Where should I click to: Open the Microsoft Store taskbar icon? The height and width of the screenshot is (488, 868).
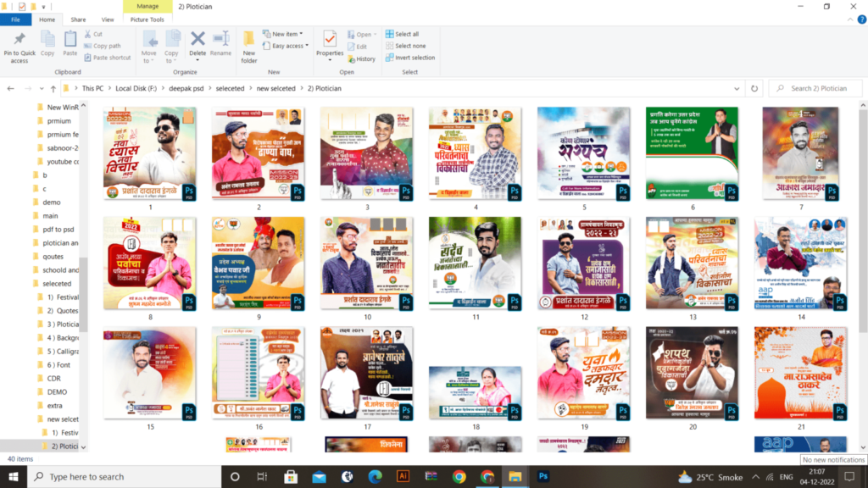click(x=291, y=476)
